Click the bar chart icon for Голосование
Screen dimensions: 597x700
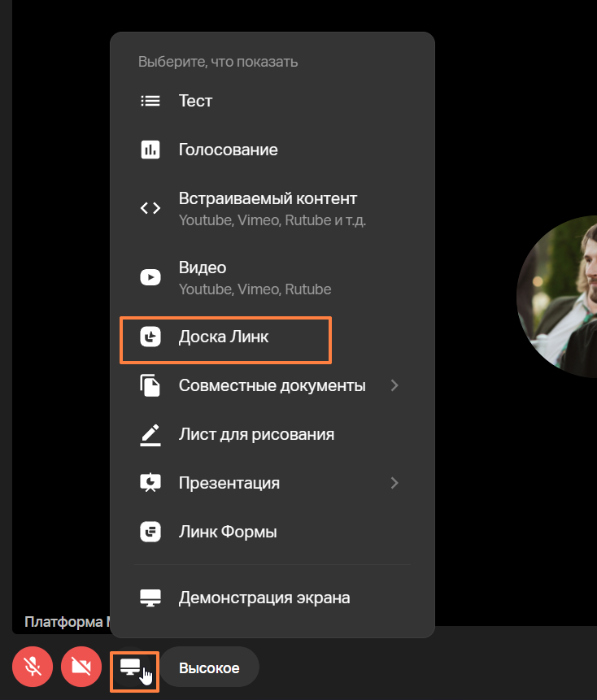(x=150, y=150)
